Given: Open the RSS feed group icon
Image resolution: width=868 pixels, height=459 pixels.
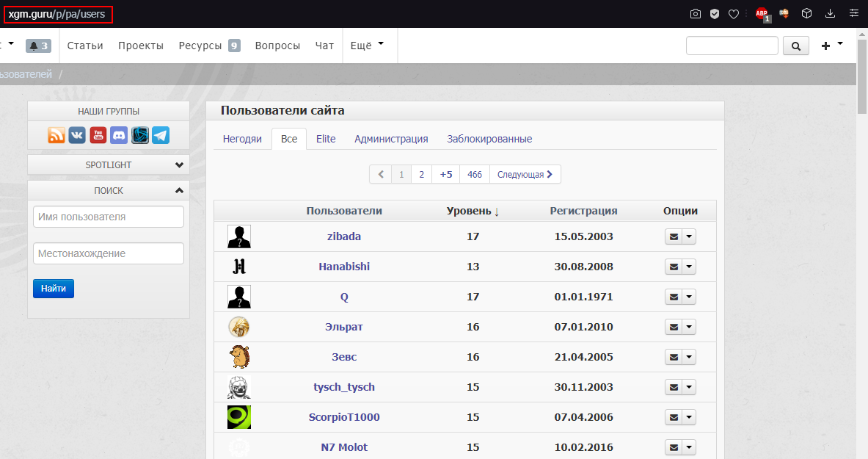Looking at the screenshot, I should (x=56, y=135).
